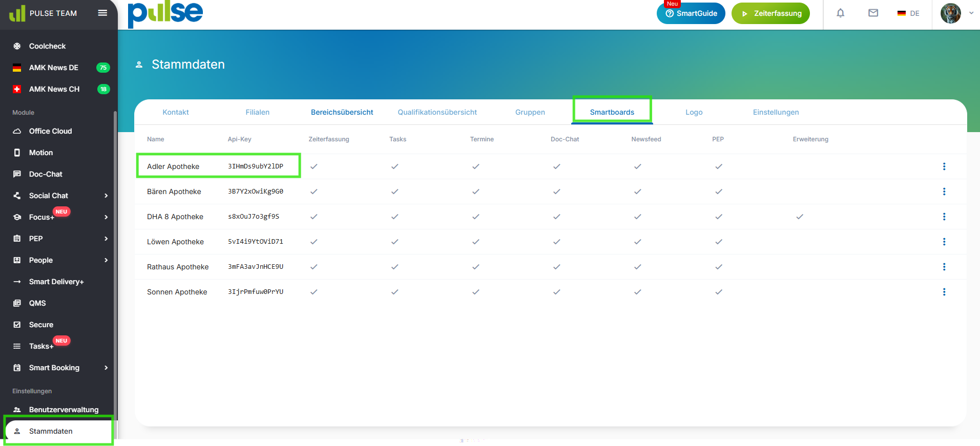
Task: Open actions menu for Löwen Apotheke
Action: pos(944,242)
